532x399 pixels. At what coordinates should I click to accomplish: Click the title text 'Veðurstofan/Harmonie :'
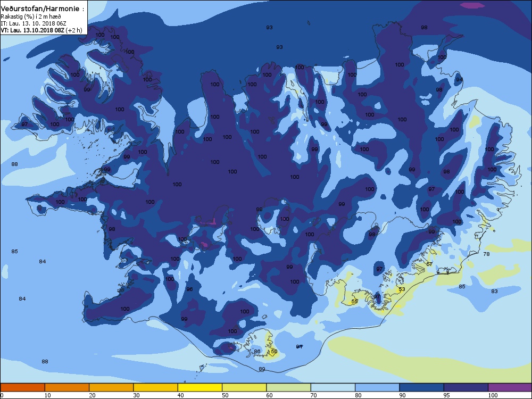43,9
